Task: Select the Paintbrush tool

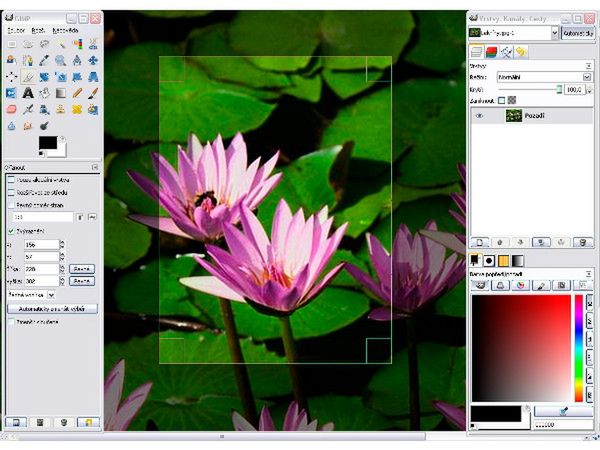Action: pos(93,93)
